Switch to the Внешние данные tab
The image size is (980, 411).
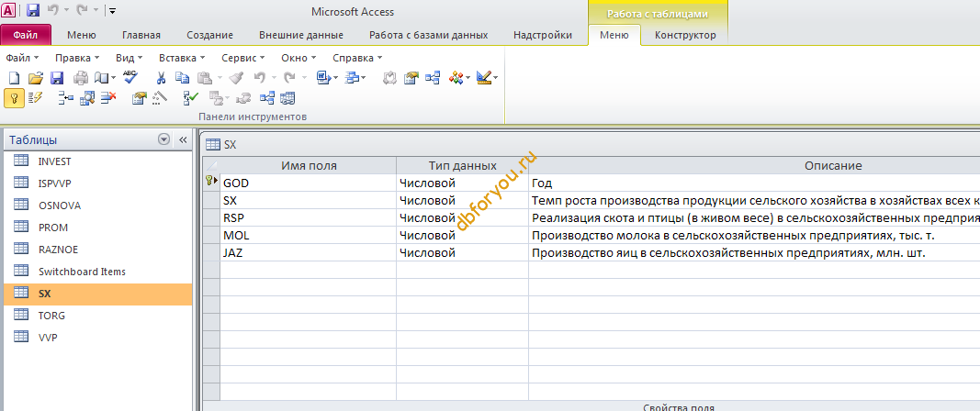tap(301, 35)
